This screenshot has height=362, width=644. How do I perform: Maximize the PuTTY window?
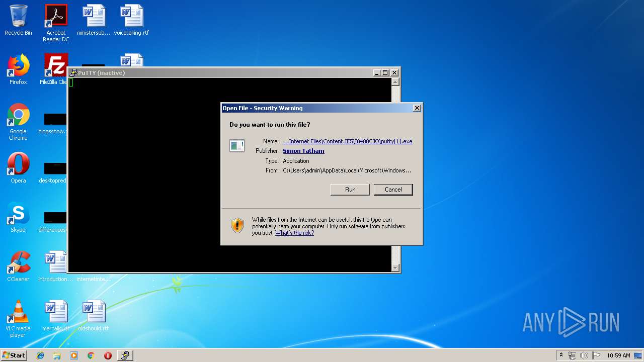385,73
